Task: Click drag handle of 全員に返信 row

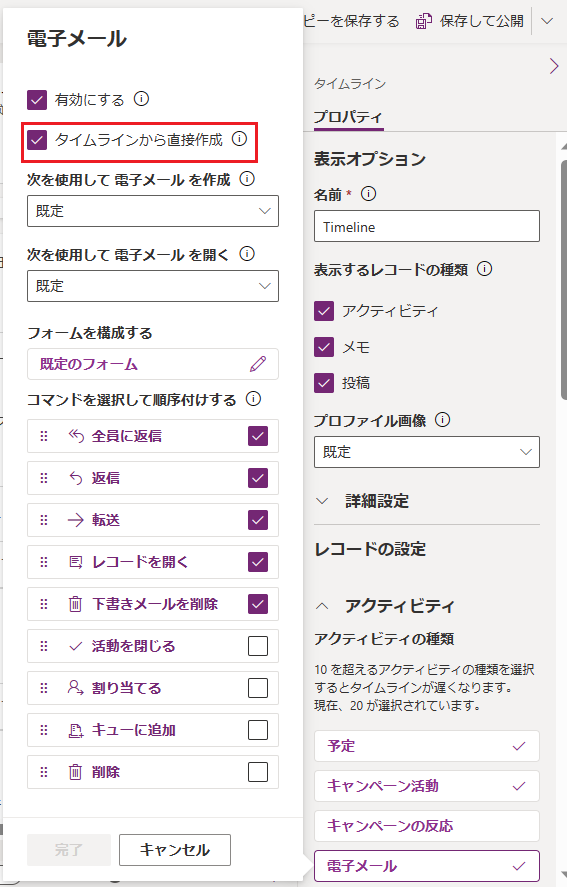Action: coord(44,436)
